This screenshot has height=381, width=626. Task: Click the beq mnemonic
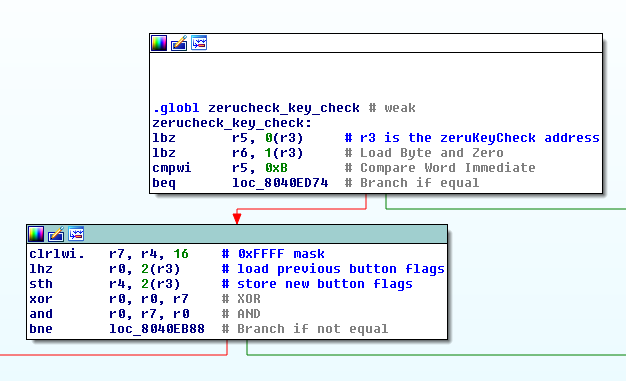click(x=164, y=183)
